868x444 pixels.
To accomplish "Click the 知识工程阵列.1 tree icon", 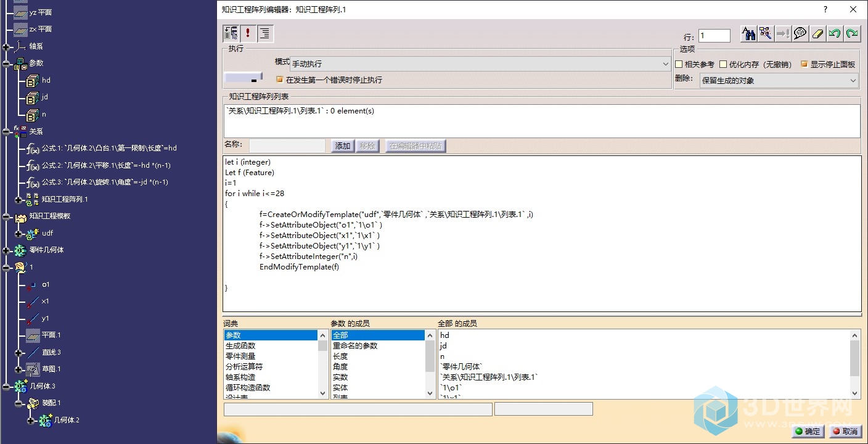I will (33, 200).
